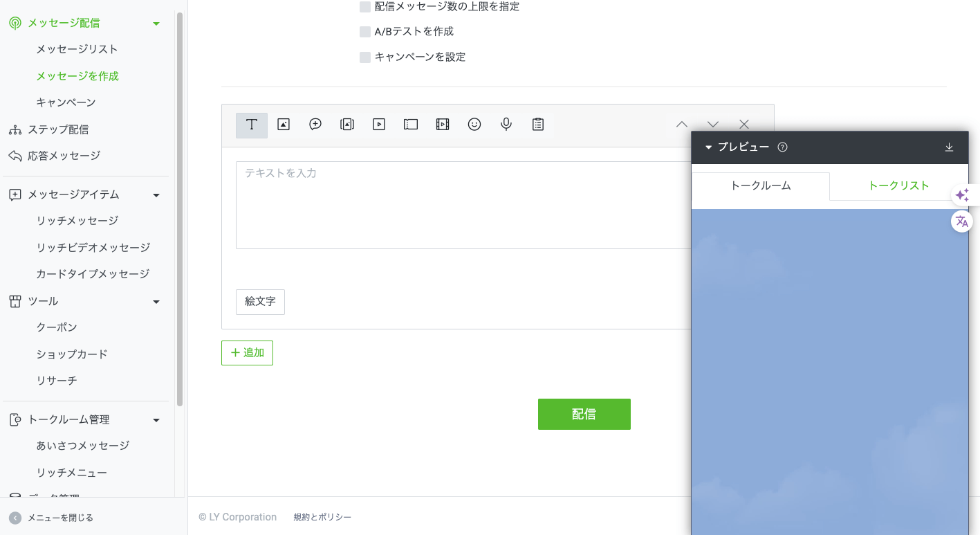Screen dimensions: 980x535
Task: Click the step delivery sidebar icon
Action: click(x=15, y=129)
